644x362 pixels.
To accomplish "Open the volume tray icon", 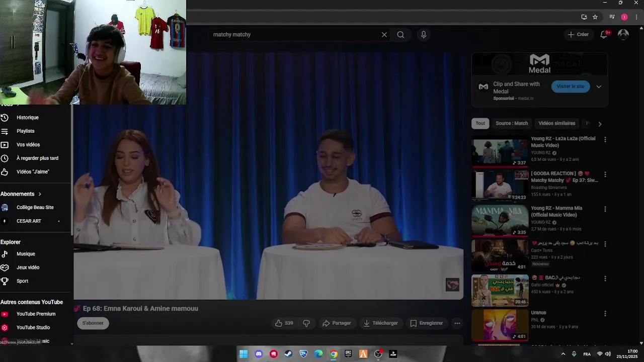I will (x=607, y=354).
